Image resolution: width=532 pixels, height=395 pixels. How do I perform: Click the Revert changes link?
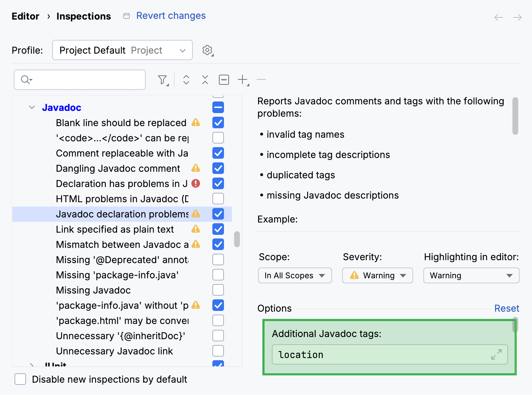point(170,15)
